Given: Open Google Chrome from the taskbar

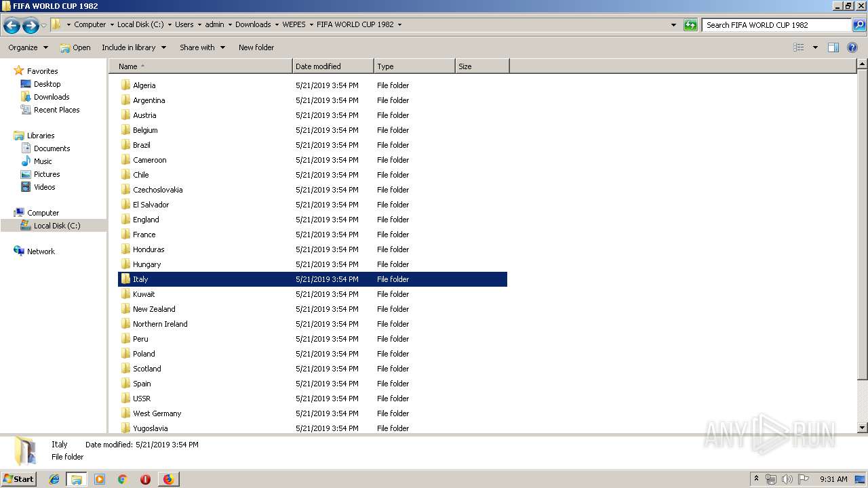Looking at the screenshot, I should (x=122, y=479).
